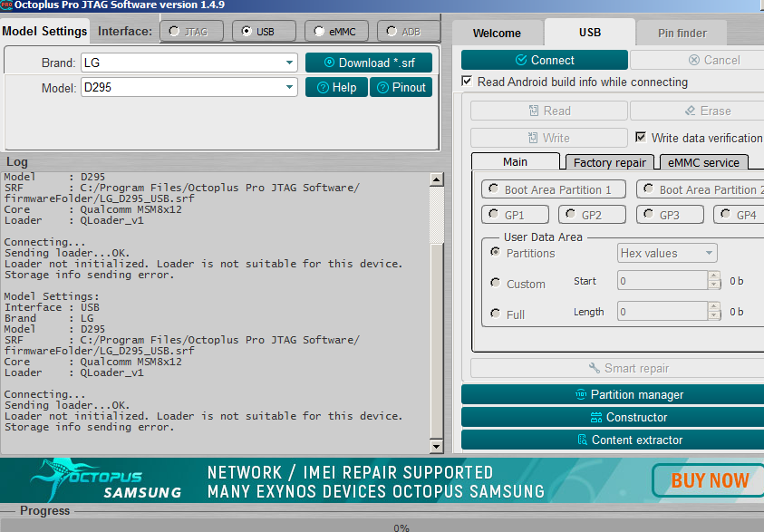Screen dimensions: 764x532
Task: Click the BUY NOW banner button
Action: pyautogui.click(x=709, y=480)
